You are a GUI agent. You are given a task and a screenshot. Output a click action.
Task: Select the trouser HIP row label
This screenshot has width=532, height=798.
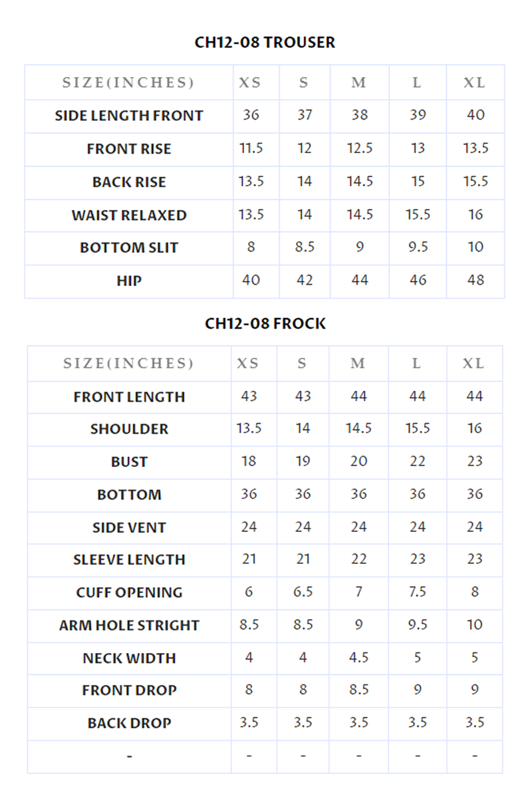(129, 281)
